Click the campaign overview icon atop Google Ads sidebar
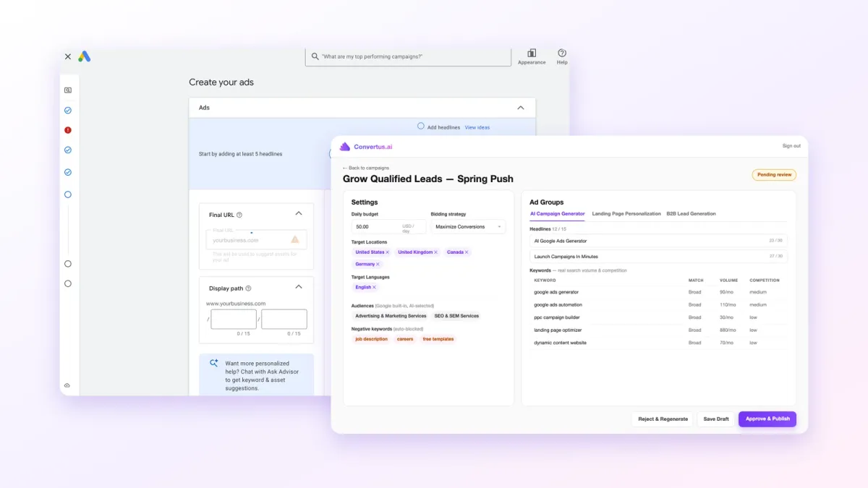The height and width of the screenshot is (488, 868). 68,90
